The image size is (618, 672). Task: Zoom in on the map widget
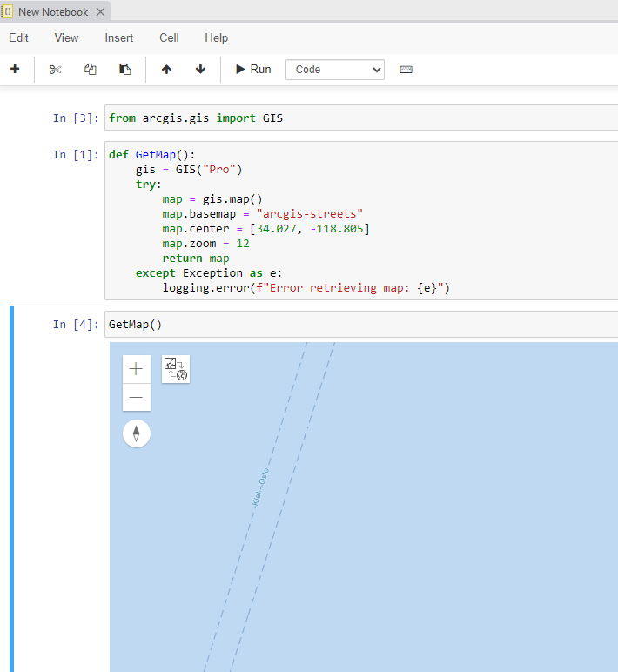[137, 369]
